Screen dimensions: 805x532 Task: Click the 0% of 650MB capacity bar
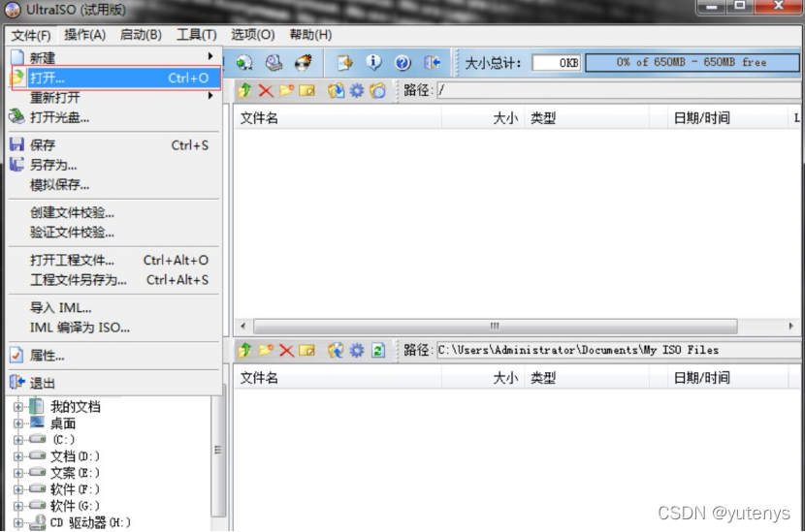coord(692,63)
